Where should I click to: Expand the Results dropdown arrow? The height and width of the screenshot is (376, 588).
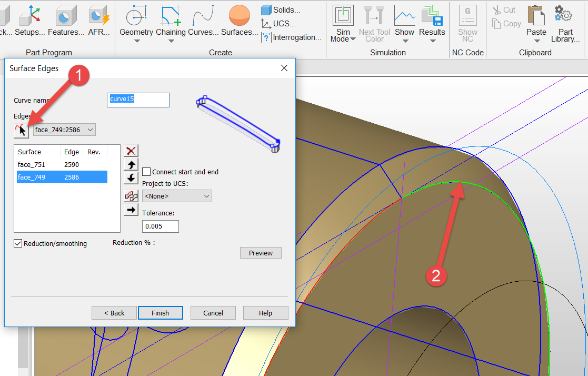pos(432,39)
